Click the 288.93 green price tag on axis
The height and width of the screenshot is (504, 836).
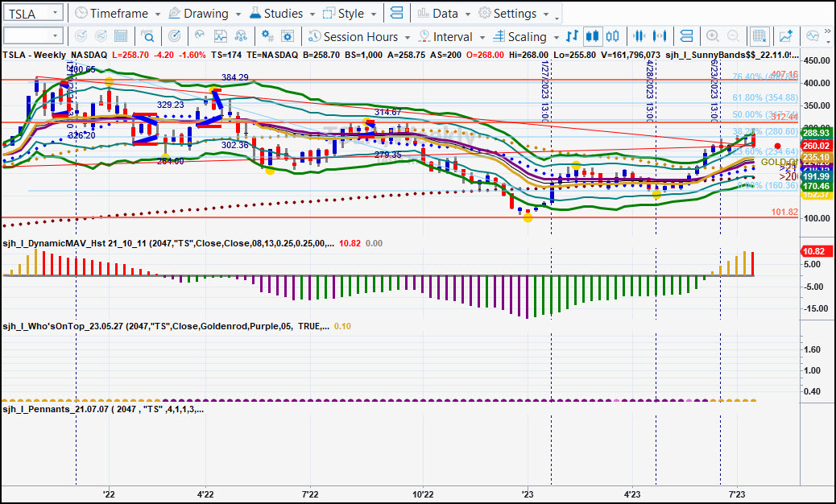(x=816, y=133)
